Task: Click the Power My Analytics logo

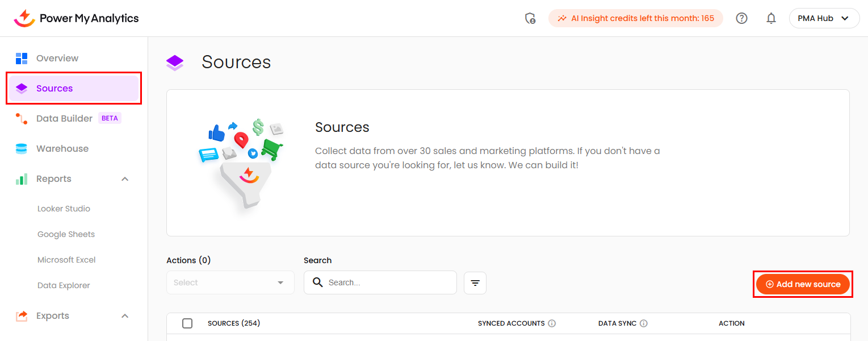Action: point(76,18)
